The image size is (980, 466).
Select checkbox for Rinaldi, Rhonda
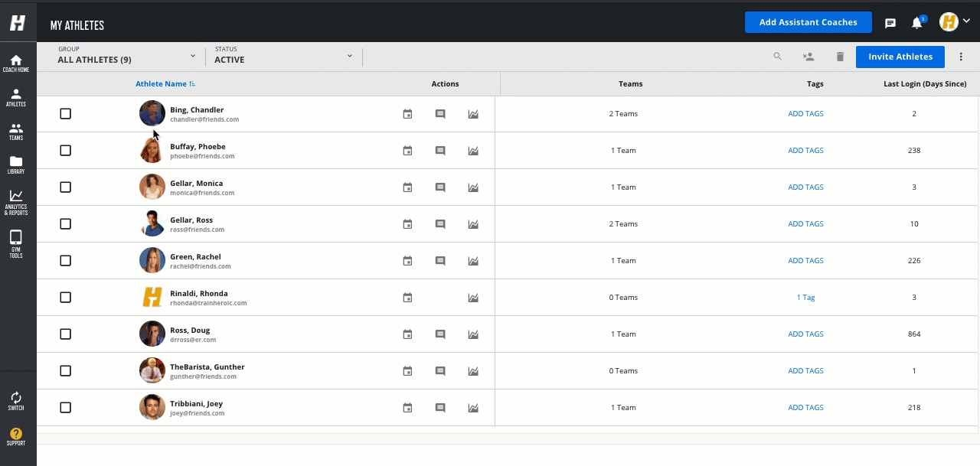65,298
